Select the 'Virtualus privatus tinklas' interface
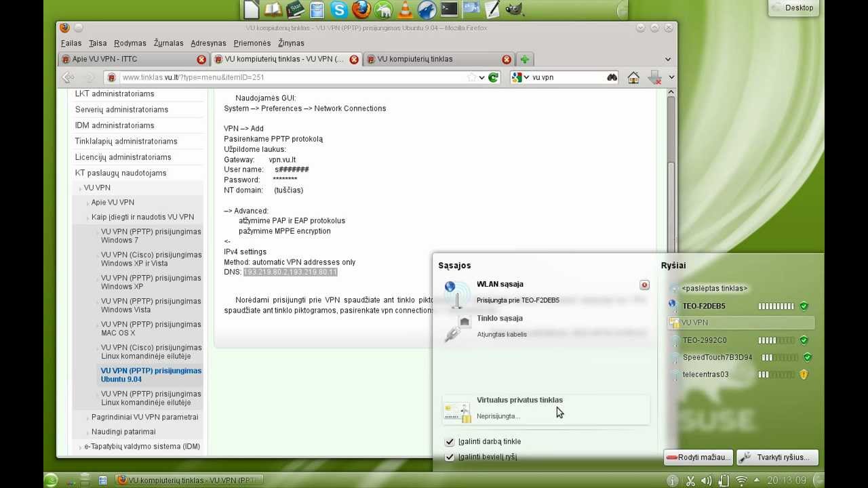This screenshot has height=488, width=868. pos(546,409)
